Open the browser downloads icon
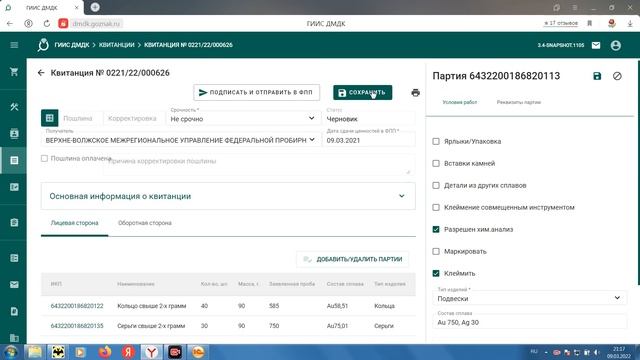This screenshot has width=640, height=360. pos(630,24)
